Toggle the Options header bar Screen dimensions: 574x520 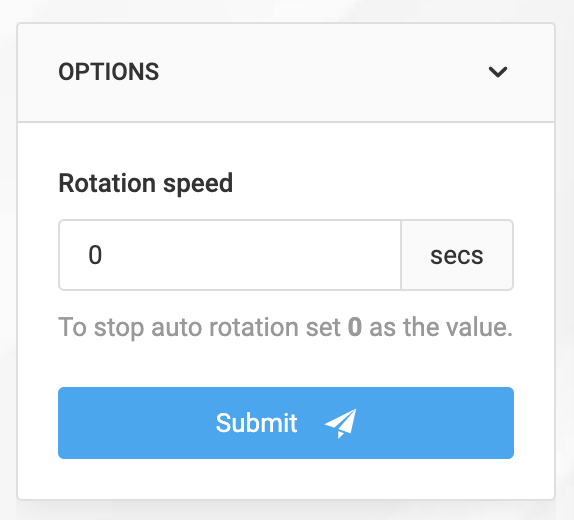[286, 72]
